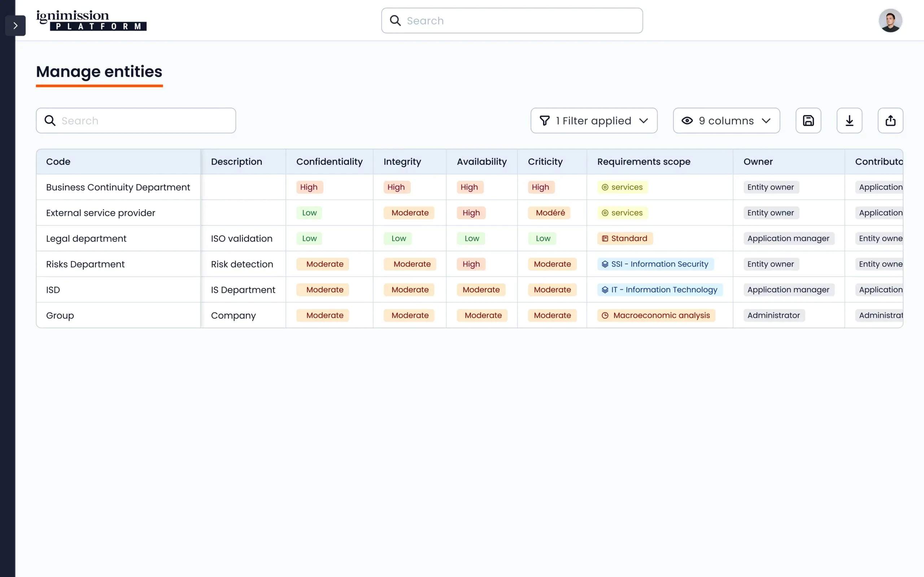
Task: Click the funnel filter icon
Action: point(544,120)
